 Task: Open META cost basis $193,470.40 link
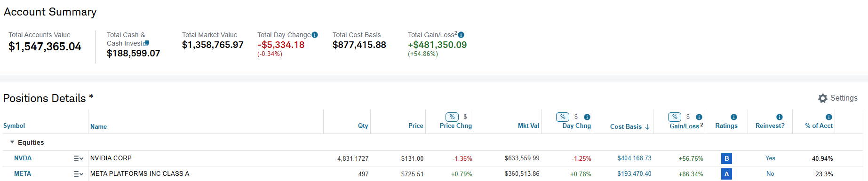click(x=634, y=174)
